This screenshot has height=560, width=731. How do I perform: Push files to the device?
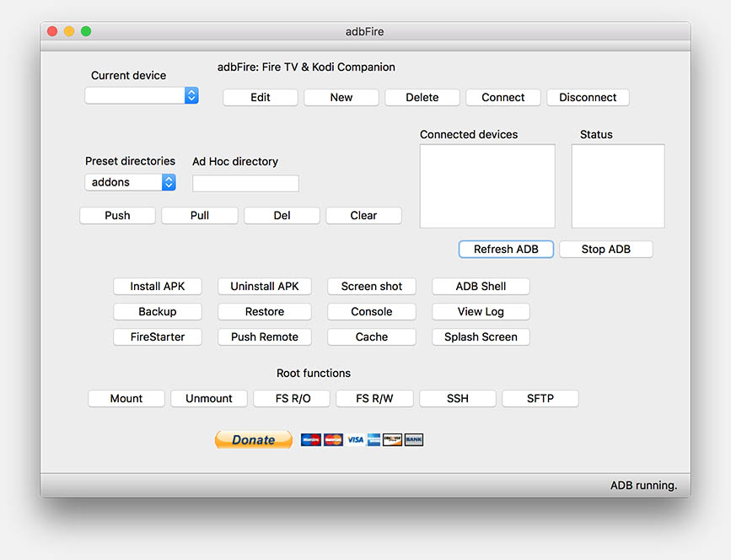click(117, 215)
